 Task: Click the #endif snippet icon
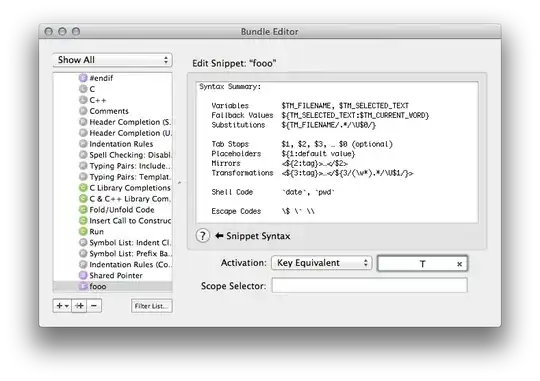click(x=83, y=78)
